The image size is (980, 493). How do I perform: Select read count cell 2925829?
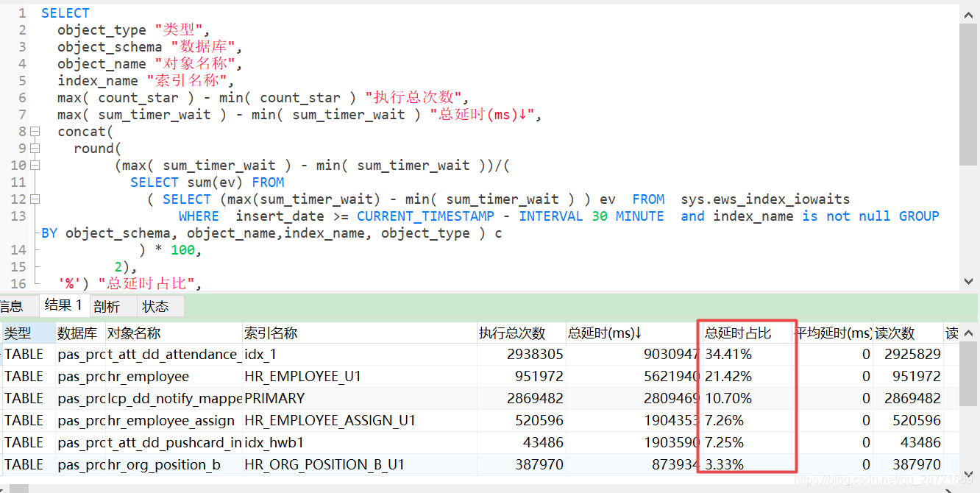coord(908,355)
